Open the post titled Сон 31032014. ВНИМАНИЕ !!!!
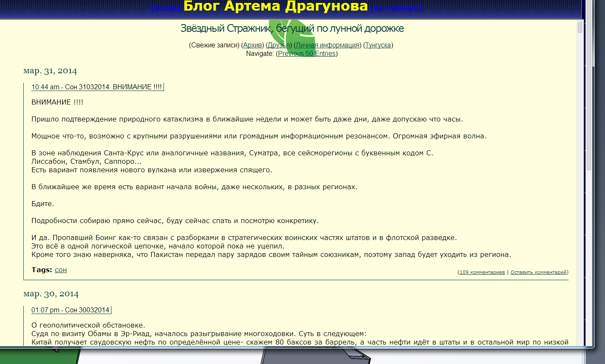The width and height of the screenshot is (605, 364). click(114, 87)
